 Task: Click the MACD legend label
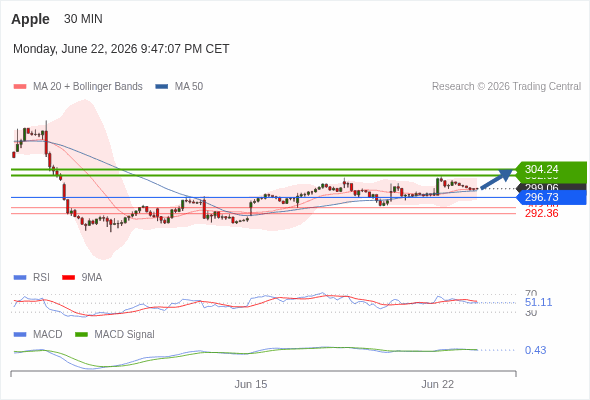48,335
